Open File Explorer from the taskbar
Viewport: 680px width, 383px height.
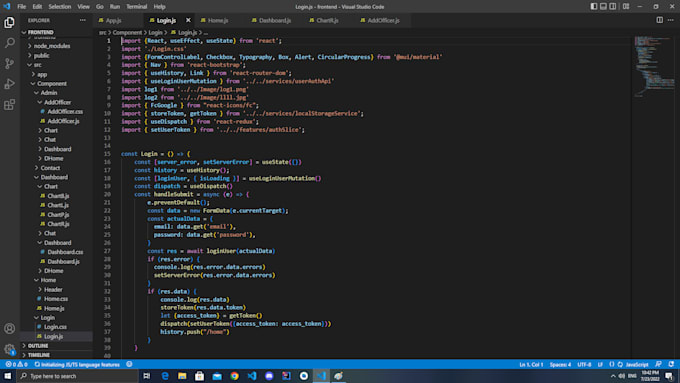pyautogui.click(x=182, y=376)
